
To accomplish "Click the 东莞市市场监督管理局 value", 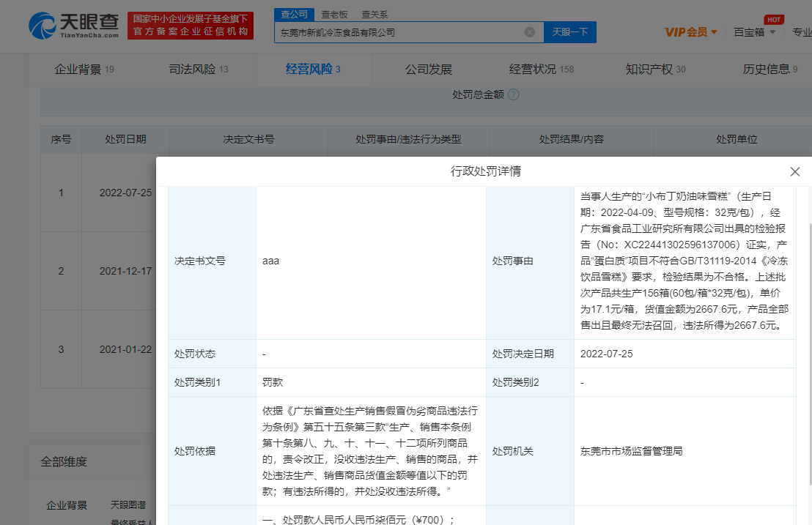I will (x=631, y=451).
